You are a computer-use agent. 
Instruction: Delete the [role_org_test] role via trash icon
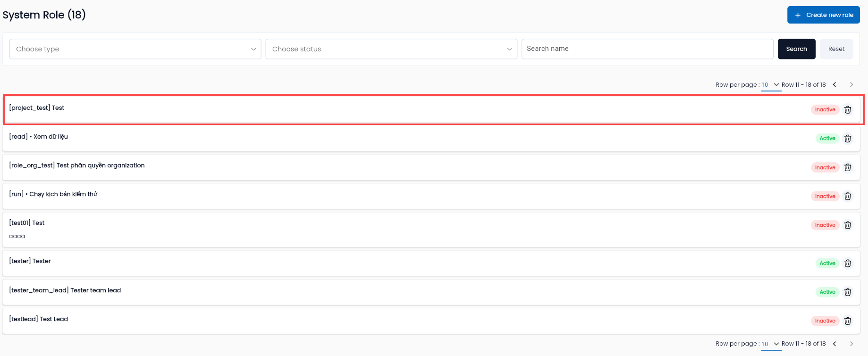[848, 167]
